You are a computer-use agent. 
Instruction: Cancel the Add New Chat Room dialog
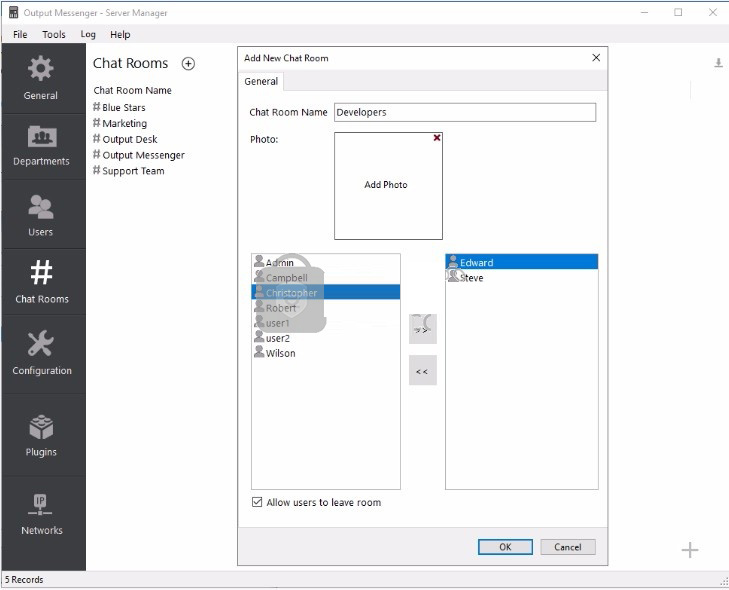click(568, 547)
